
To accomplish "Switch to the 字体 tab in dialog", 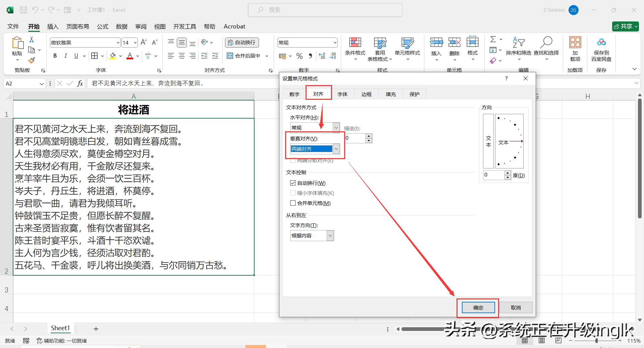I will (x=342, y=94).
